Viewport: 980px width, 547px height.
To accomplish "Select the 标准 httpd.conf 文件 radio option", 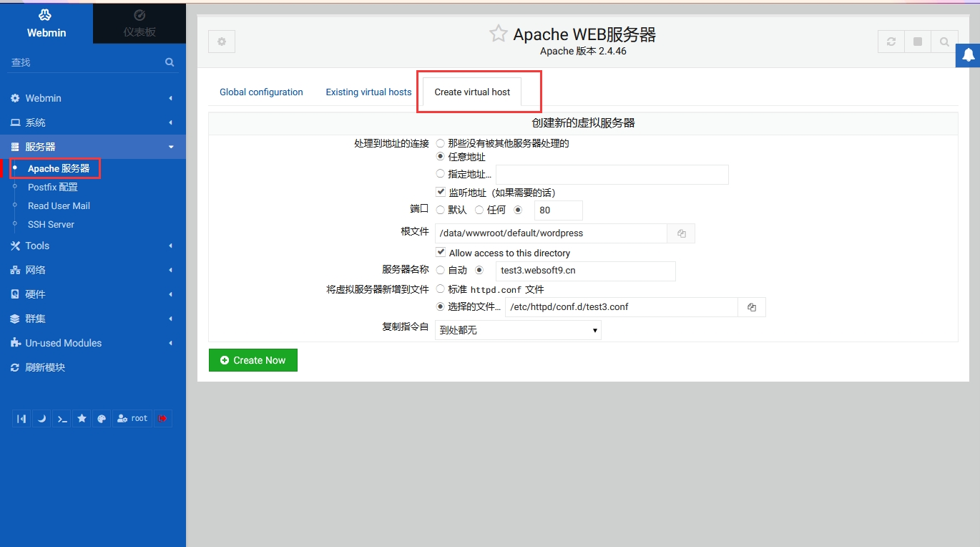I will click(441, 289).
